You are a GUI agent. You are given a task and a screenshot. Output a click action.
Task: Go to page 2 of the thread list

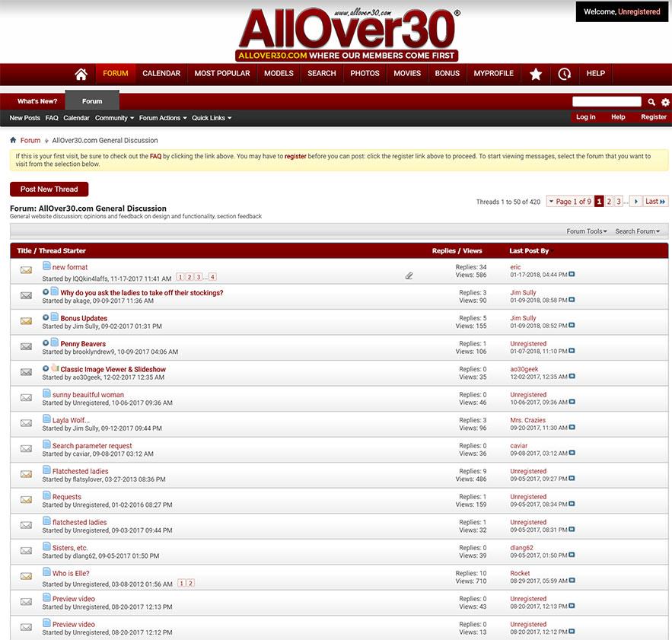pyautogui.click(x=609, y=202)
